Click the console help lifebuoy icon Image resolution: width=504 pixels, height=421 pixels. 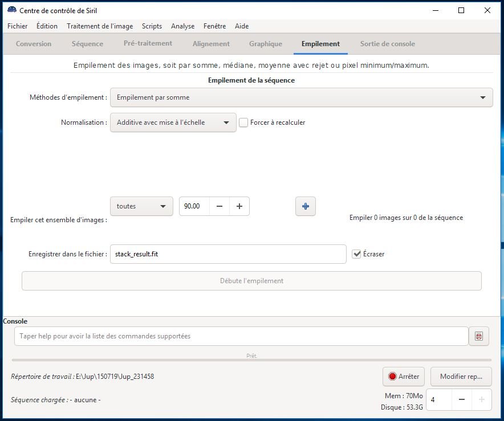(478, 336)
